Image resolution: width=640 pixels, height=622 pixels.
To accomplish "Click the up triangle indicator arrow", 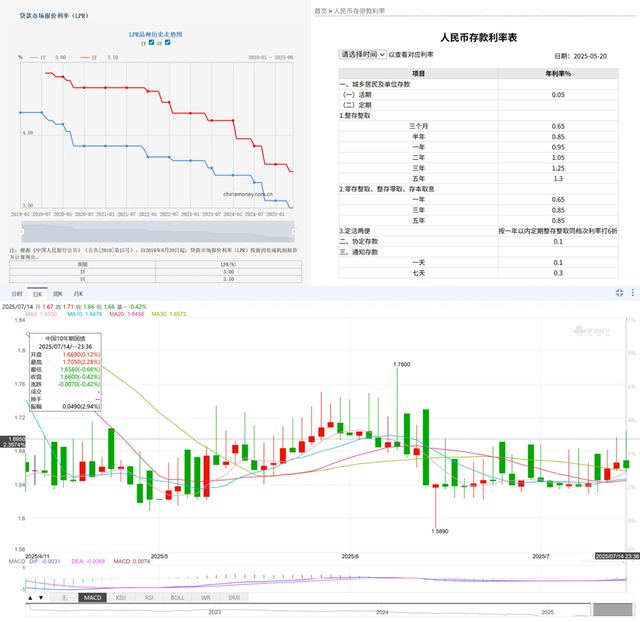I will [x=30, y=598].
